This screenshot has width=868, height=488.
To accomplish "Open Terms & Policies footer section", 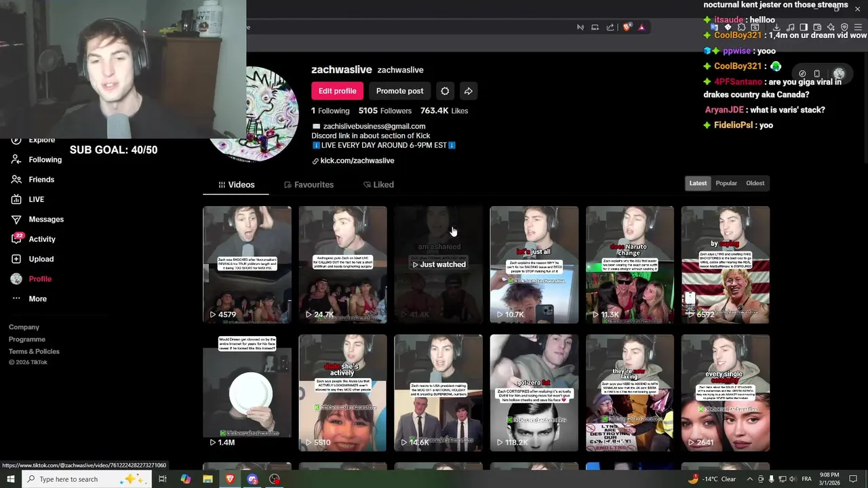I will tap(34, 352).
